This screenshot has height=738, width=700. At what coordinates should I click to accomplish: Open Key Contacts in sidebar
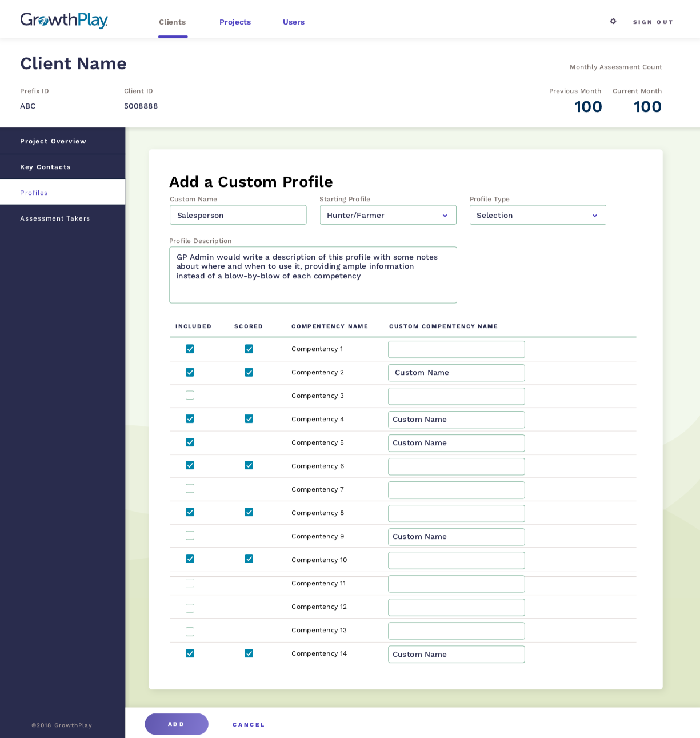62,167
